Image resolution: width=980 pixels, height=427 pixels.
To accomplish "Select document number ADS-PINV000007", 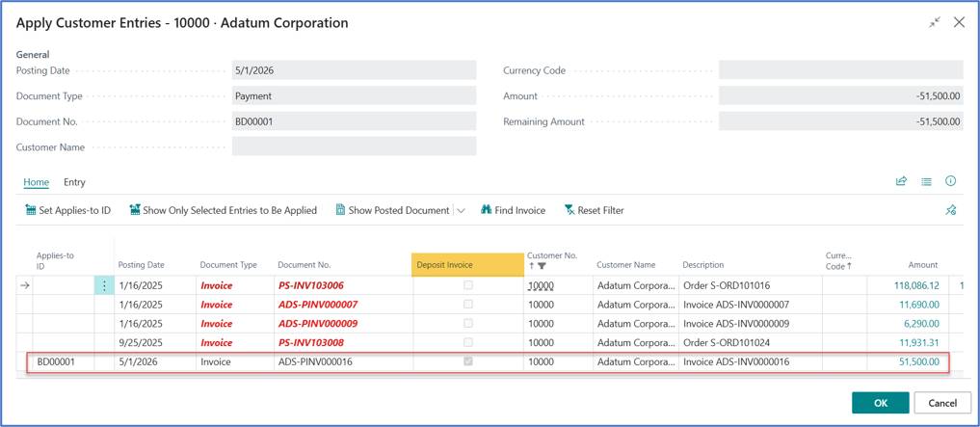I will click(317, 305).
